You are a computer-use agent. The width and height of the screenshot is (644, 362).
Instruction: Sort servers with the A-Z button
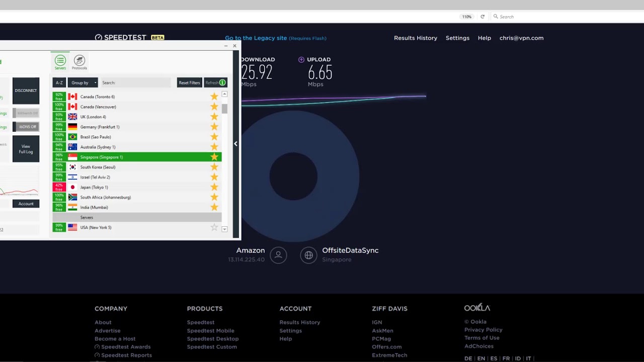pos(59,82)
